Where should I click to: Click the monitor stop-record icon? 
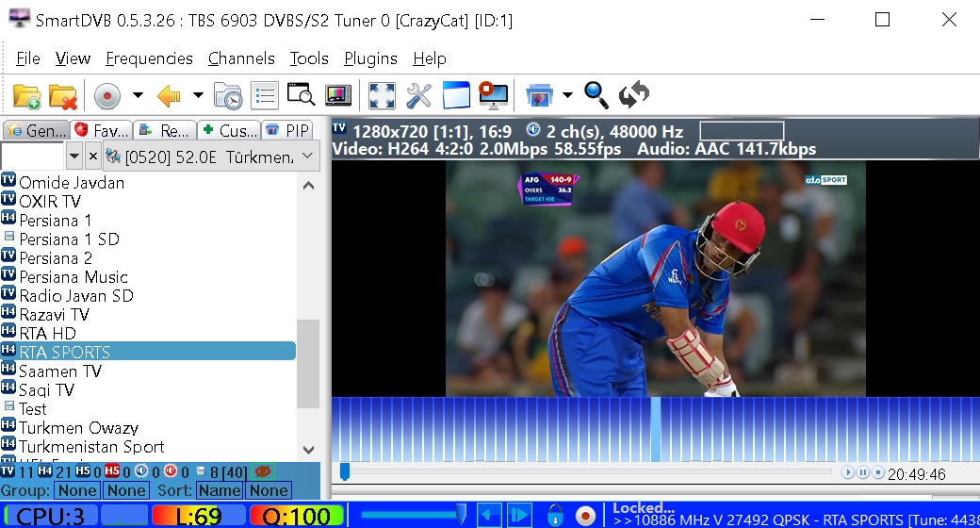(x=493, y=96)
